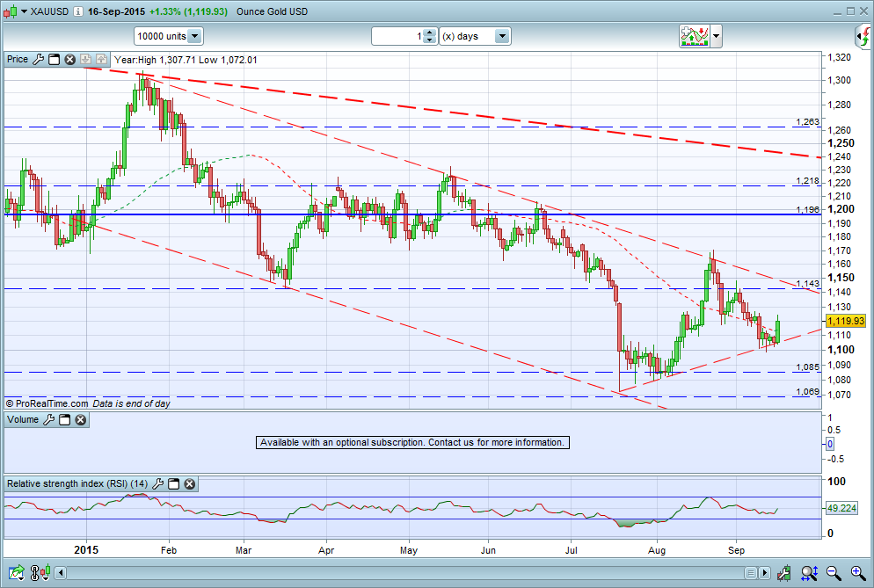Remove the RSI indicator panel
Viewport: 874px width, 588px height.
[190, 483]
